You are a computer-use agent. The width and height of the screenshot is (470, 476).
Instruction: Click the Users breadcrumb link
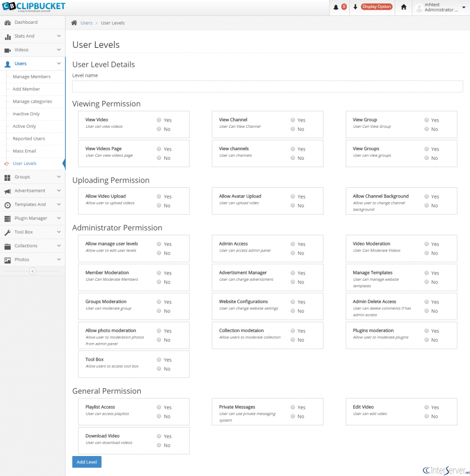pyautogui.click(x=86, y=23)
